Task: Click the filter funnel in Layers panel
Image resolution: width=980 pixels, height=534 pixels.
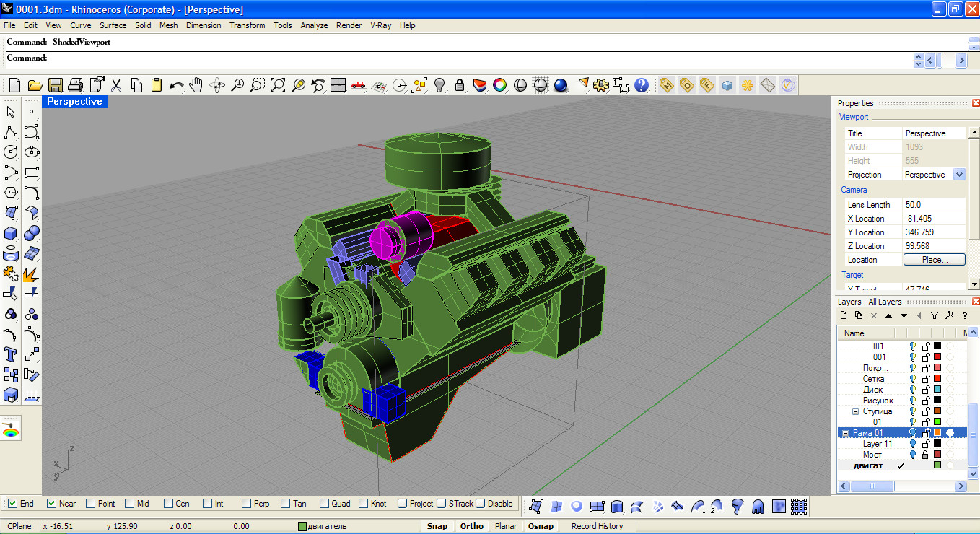Action: coord(935,315)
